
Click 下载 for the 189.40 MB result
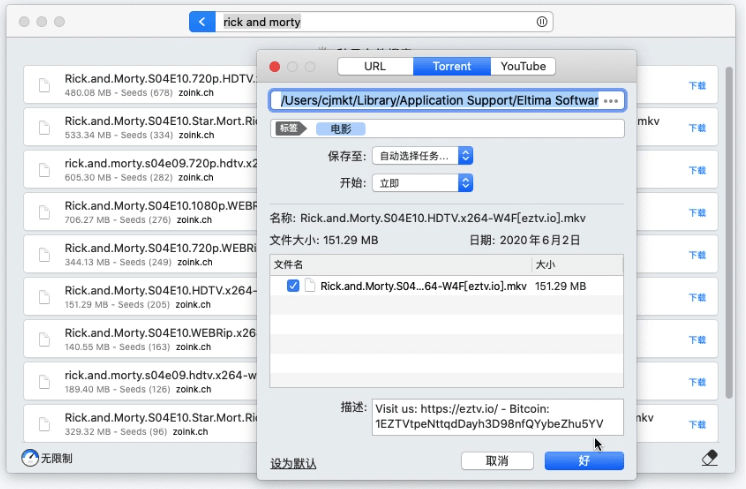click(697, 382)
